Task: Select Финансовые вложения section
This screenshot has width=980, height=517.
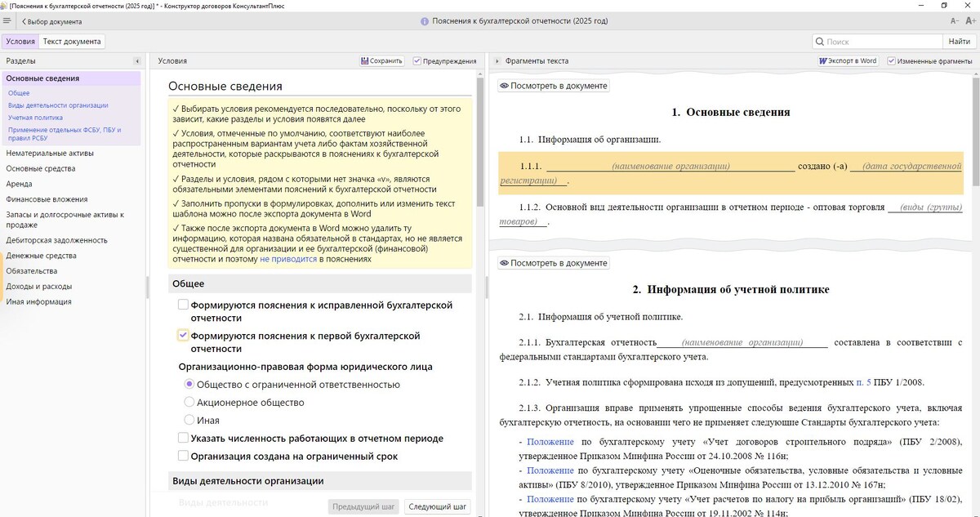Action: coord(47,198)
